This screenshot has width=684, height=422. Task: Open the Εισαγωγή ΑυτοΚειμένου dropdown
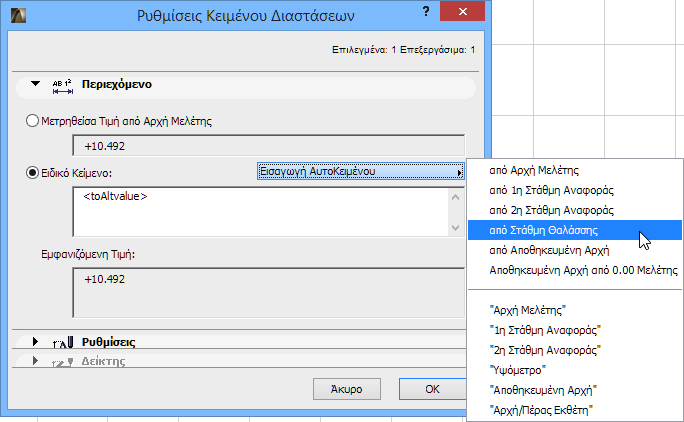point(361,172)
